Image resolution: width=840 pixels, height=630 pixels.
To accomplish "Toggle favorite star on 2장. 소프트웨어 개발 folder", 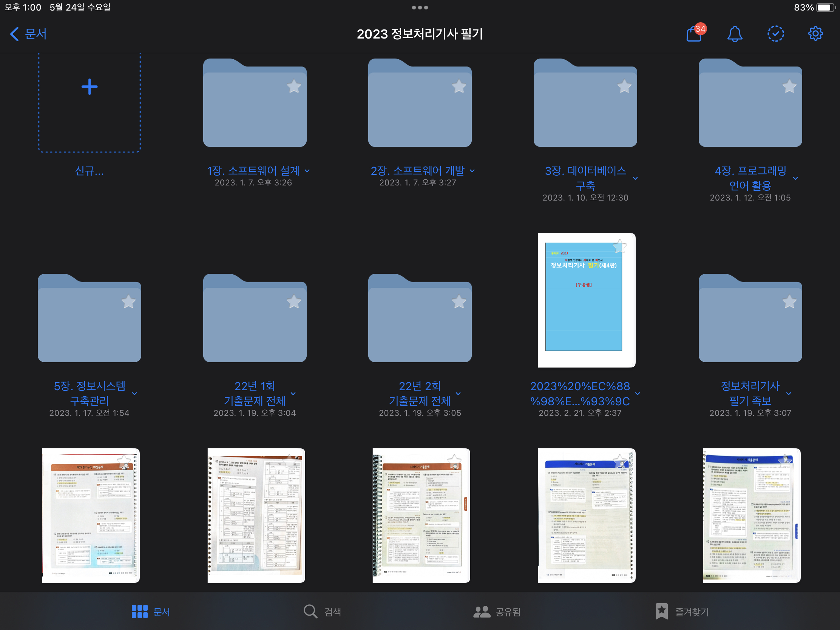I will coord(459,86).
